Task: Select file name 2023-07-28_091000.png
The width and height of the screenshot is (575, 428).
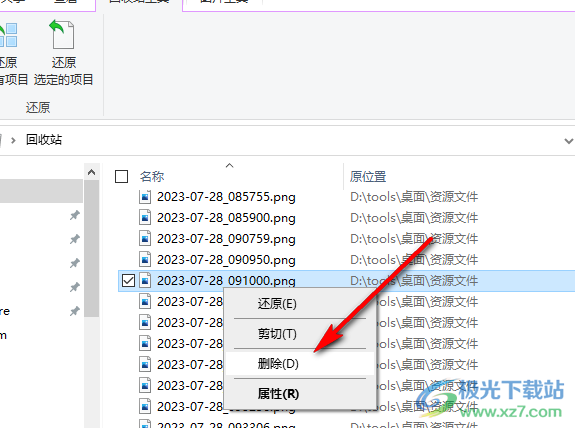Action: pyautogui.click(x=226, y=281)
